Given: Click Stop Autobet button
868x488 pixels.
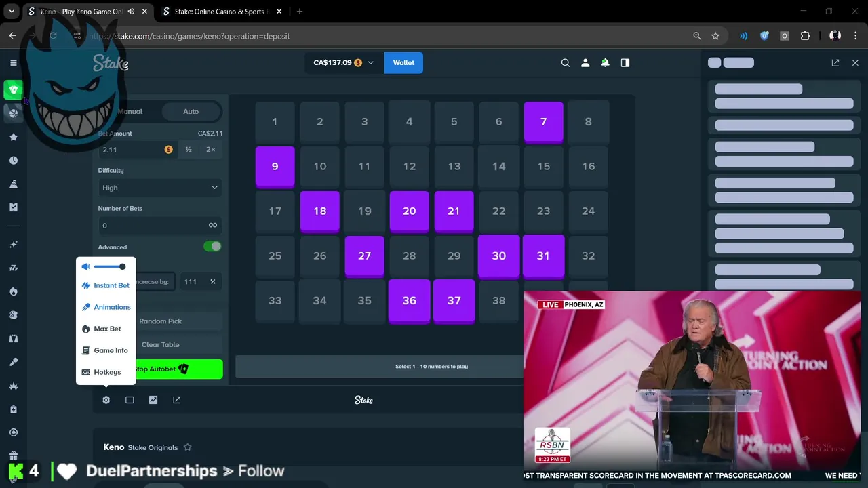Looking at the screenshot, I should coord(160,369).
